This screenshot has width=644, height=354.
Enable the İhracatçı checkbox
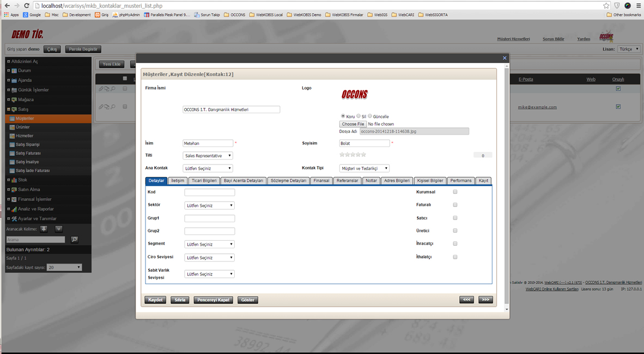(x=455, y=243)
